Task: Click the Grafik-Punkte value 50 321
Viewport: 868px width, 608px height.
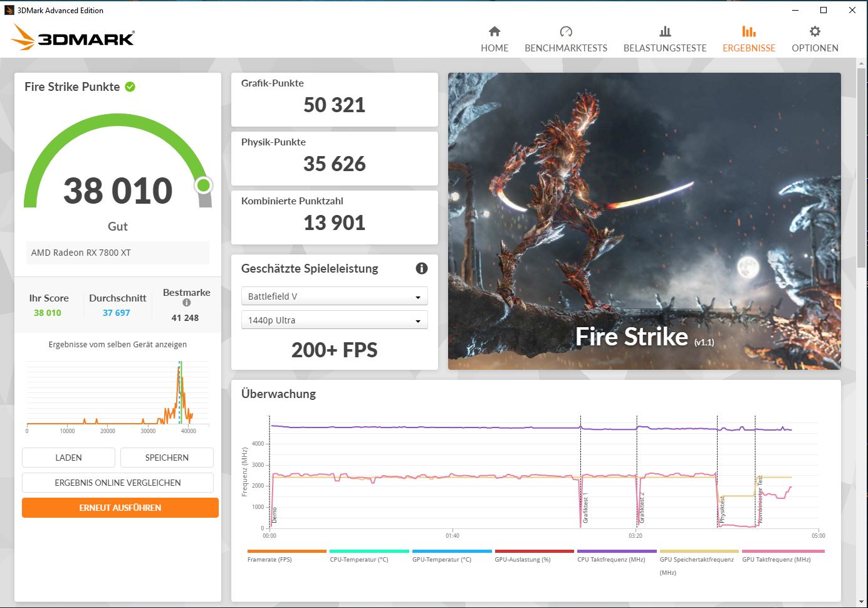Action: (335, 105)
